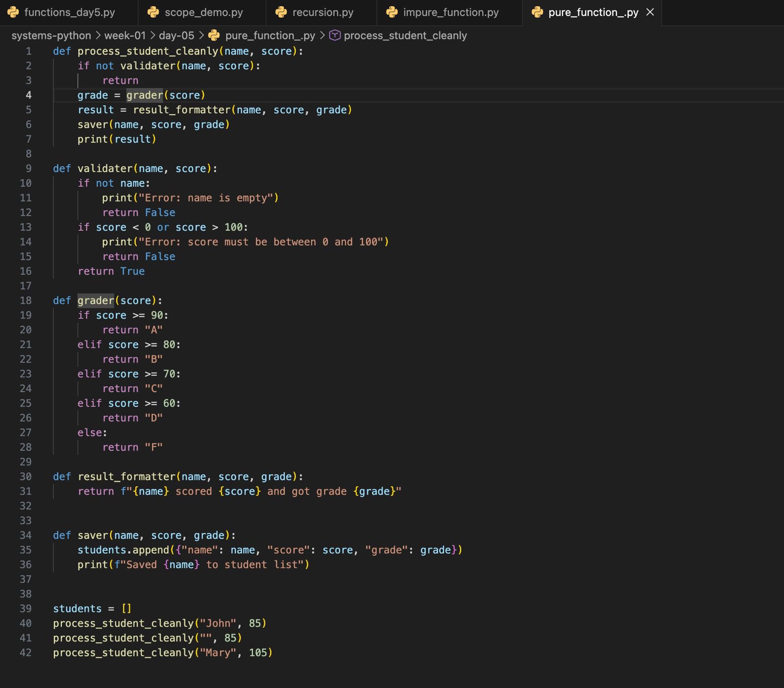Click the grader function definition name
The image size is (784, 688).
pyautogui.click(x=96, y=300)
